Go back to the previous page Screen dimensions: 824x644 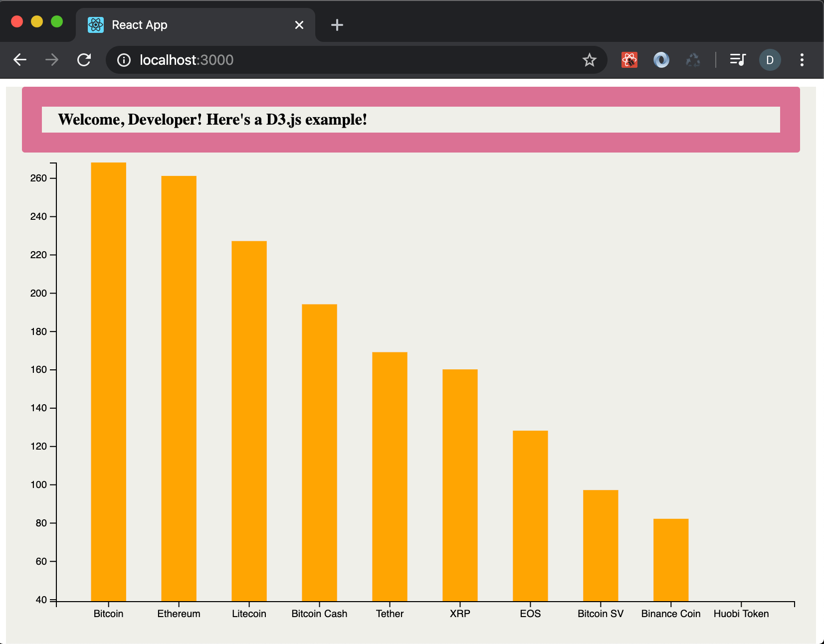pyautogui.click(x=20, y=60)
